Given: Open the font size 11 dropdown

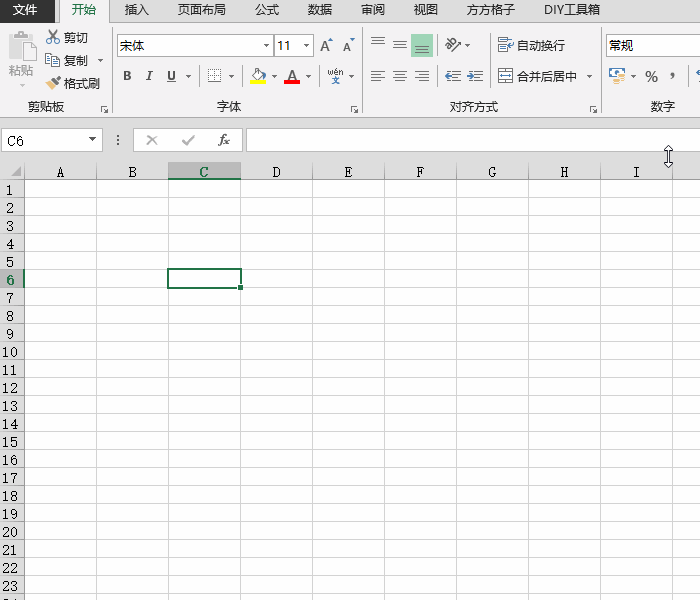Looking at the screenshot, I should point(306,45).
